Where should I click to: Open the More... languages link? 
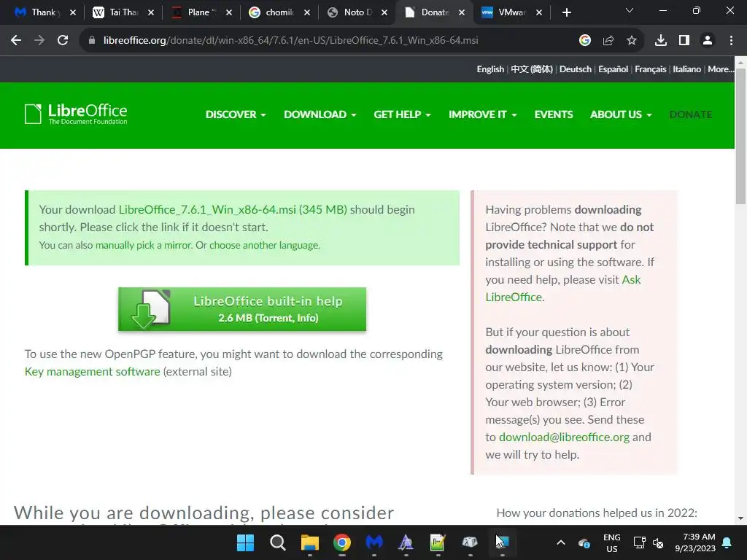click(x=721, y=69)
